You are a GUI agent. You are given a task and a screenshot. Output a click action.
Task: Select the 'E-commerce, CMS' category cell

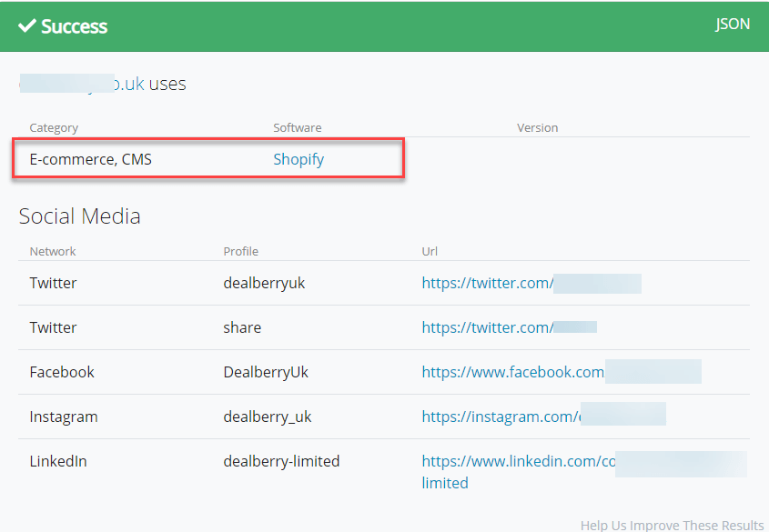(x=91, y=159)
